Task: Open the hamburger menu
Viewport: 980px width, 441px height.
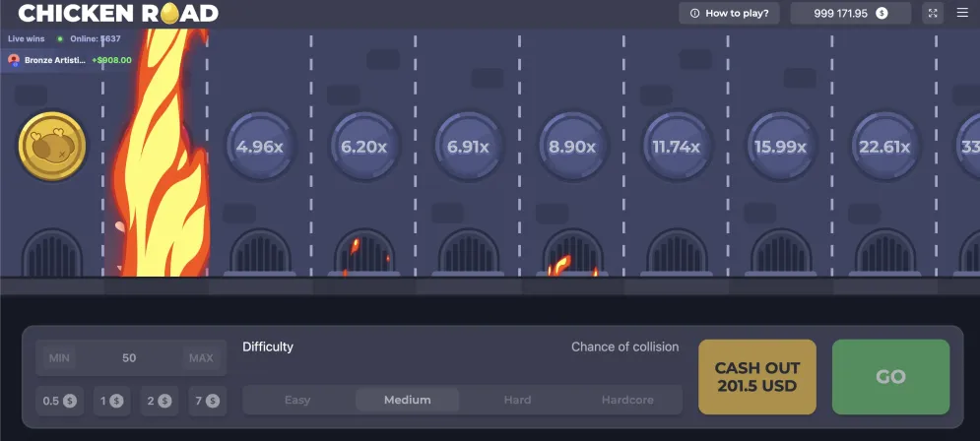Action: [x=962, y=13]
